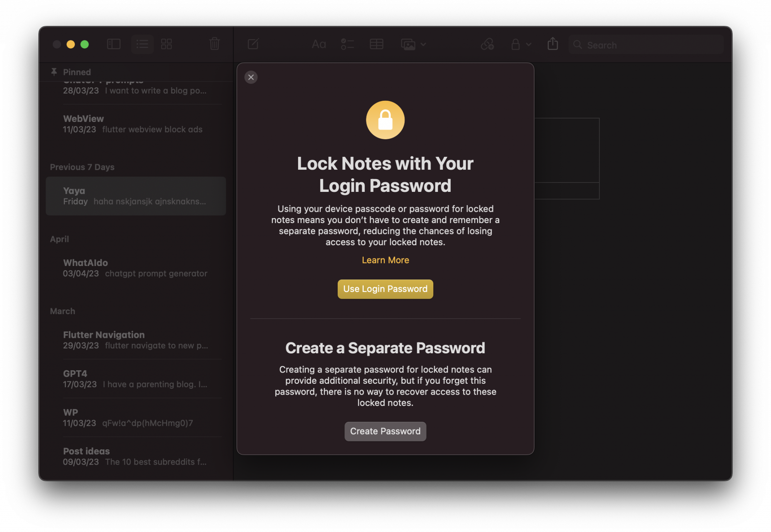Viewport: 771px width, 532px height.
Task: Switch to list view
Action: point(142,44)
